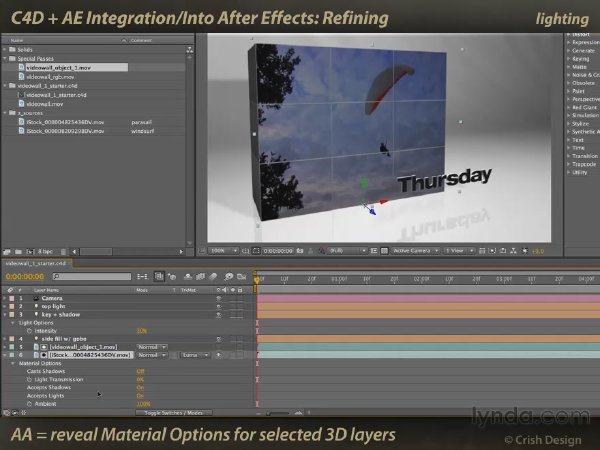Collapse Light Options property group
Viewport: 600px width, 450px height.
(x=13, y=323)
